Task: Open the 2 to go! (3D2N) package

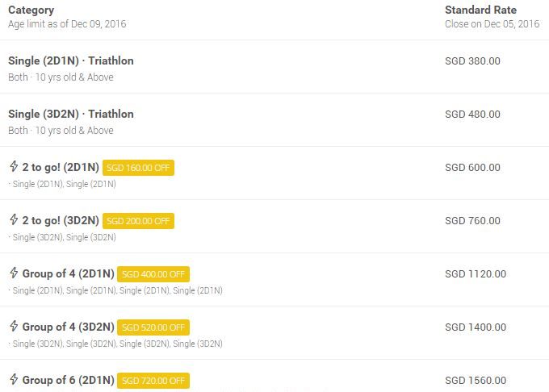Action: click(61, 221)
